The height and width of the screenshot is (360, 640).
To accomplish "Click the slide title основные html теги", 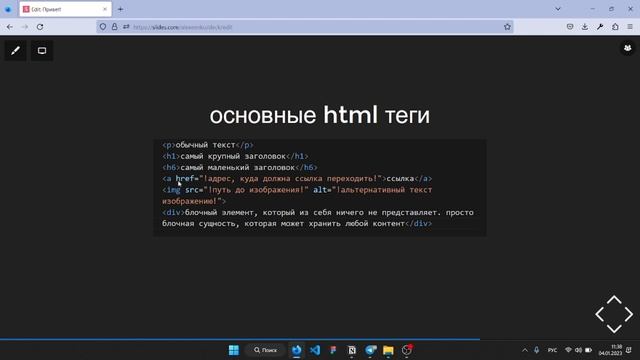I will coord(320,115).
